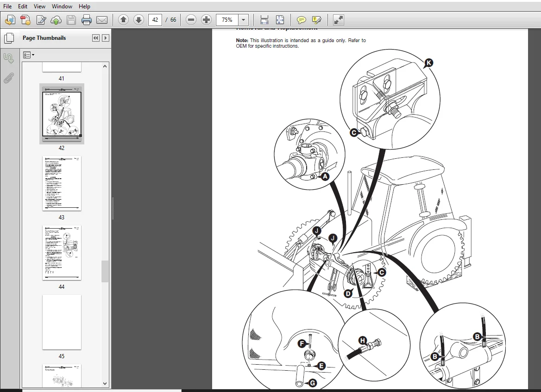Click the Attachments paperclip icon
The image size is (541, 392).
pos(9,78)
